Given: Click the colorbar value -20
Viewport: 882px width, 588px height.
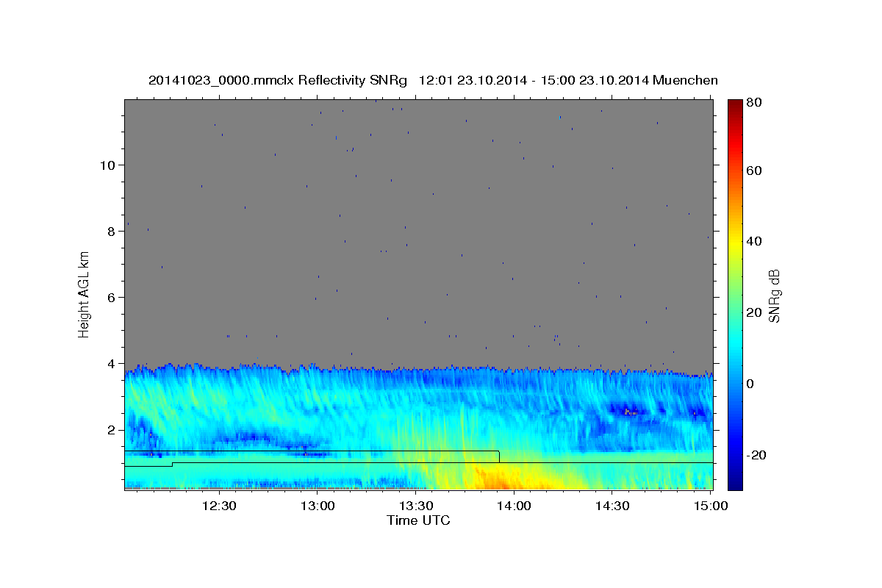Looking at the screenshot, I should (755, 455).
